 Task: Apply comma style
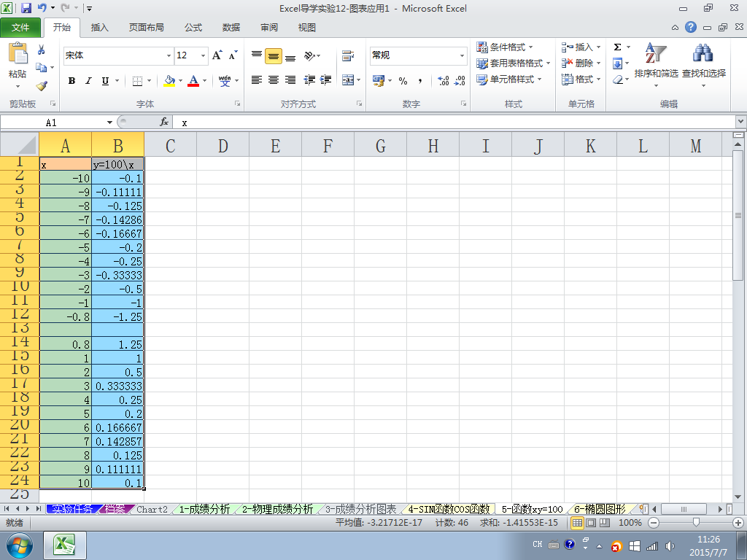(x=419, y=80)
